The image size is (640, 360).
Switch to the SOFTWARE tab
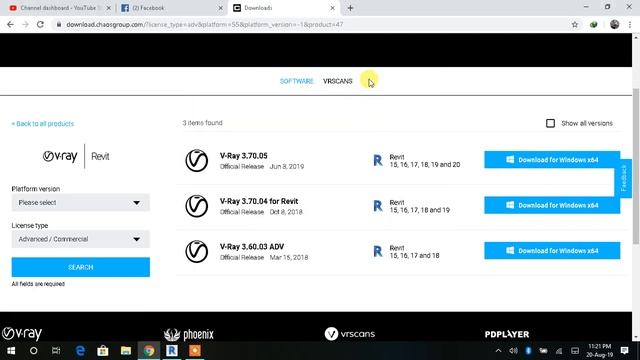pyautogui.click(x=296, y=81)
